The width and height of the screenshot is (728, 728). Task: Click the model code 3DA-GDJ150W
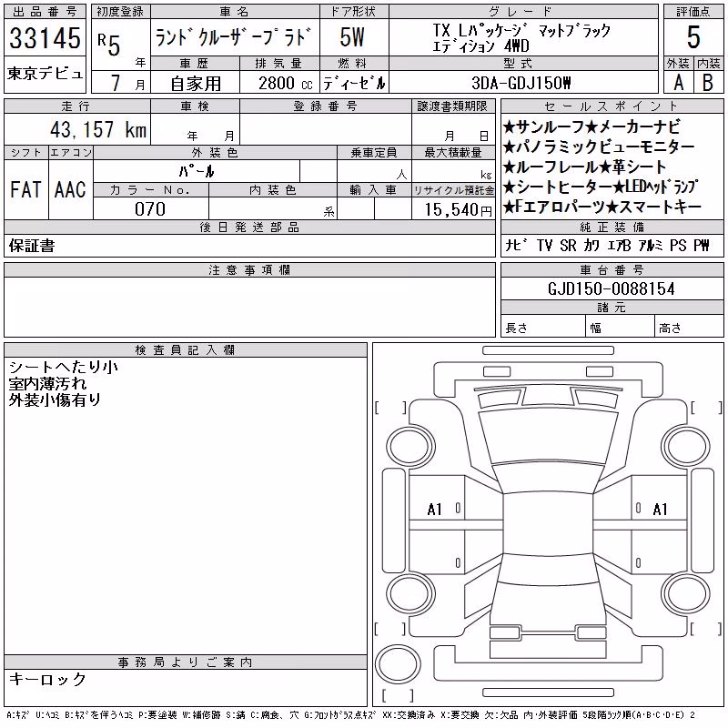click(x=521, y=83)
